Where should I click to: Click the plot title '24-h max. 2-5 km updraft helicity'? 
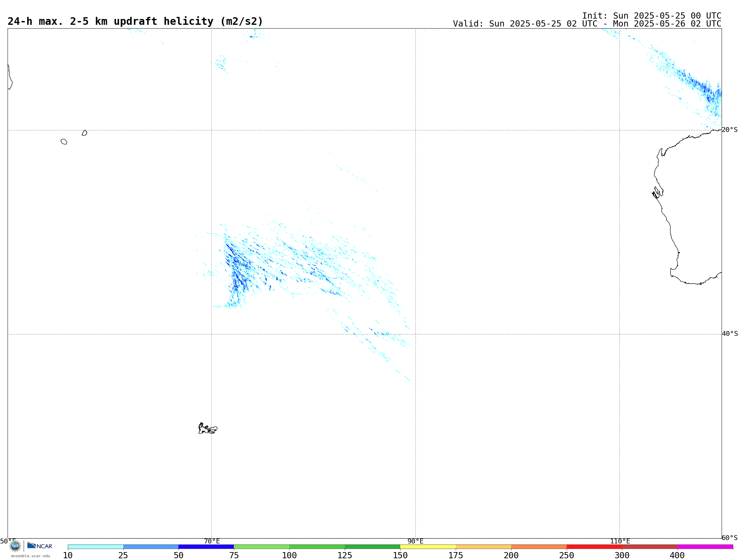(x=135, y=21)
